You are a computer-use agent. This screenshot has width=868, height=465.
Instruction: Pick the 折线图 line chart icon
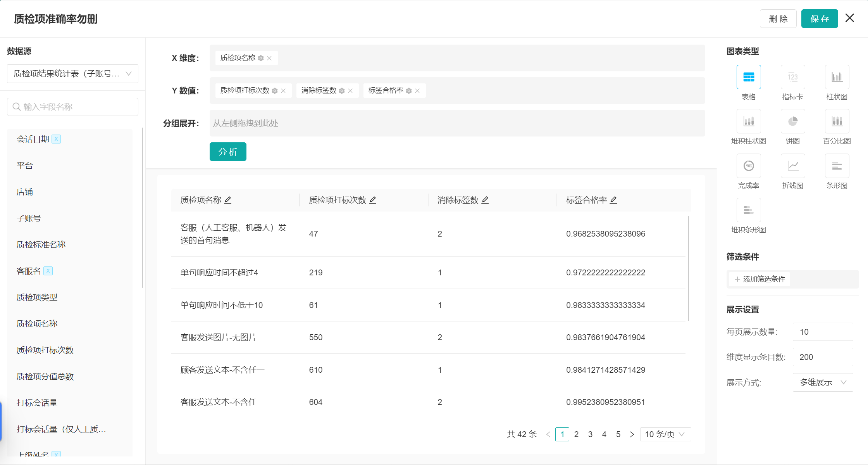click(792, 166)
